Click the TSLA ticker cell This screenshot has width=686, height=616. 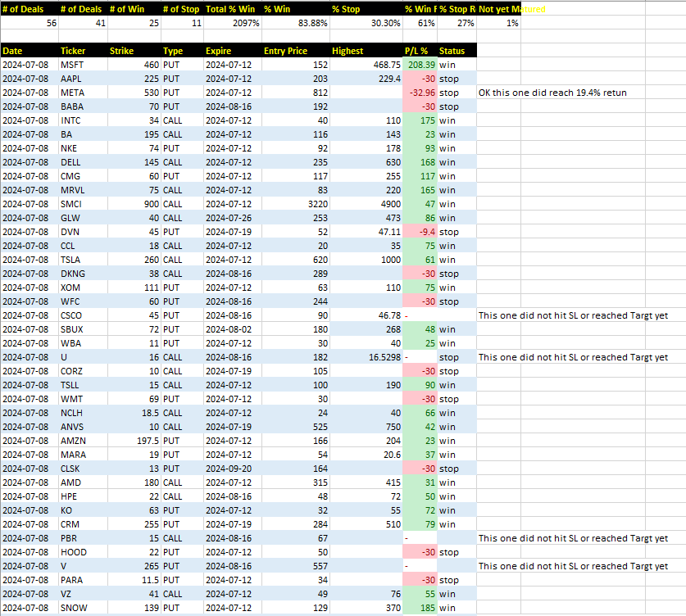click(x=83, y=260)
